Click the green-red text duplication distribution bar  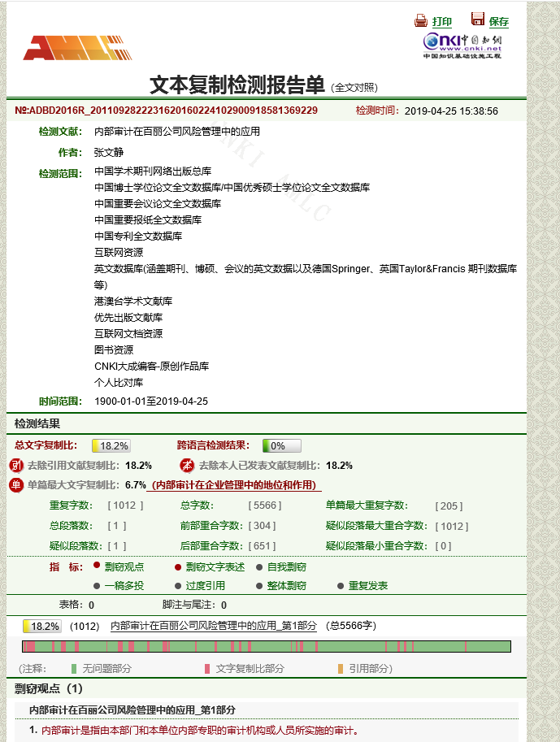(x=266, y=647)
